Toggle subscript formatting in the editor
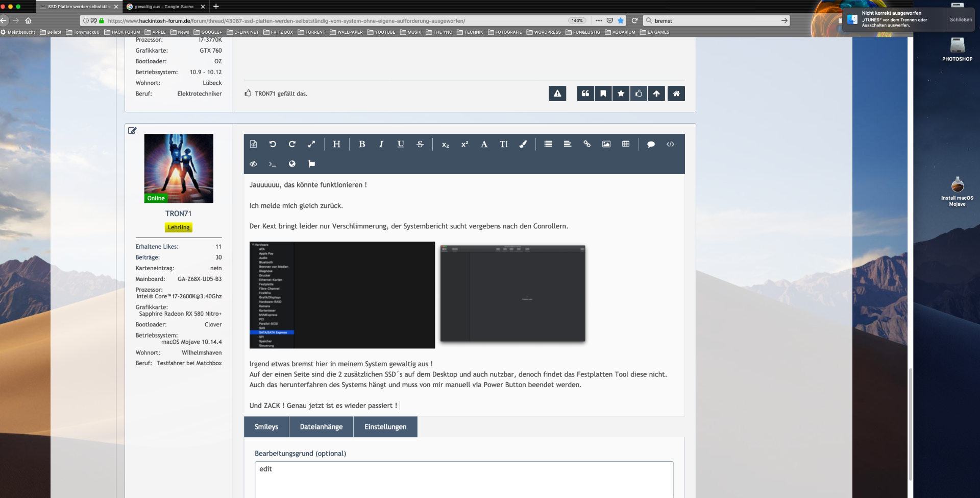The image size is (980, 498). [x=445, y=145]
